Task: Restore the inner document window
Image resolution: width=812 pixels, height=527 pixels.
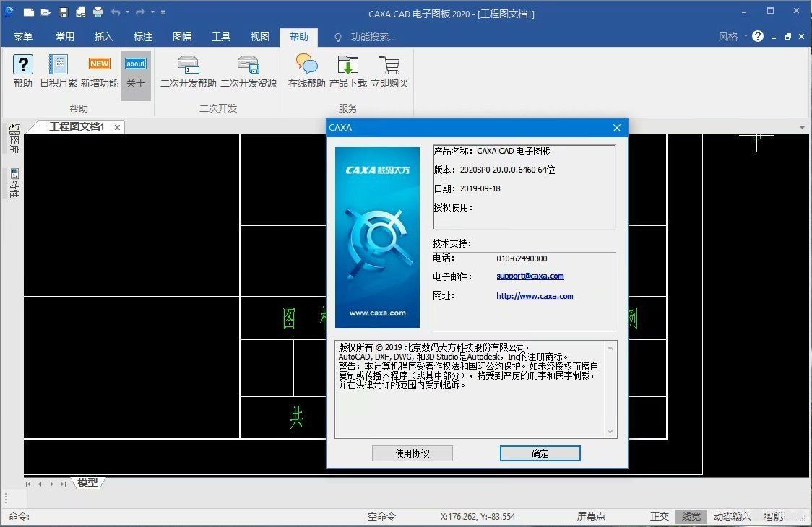Action: click(787, 37)
